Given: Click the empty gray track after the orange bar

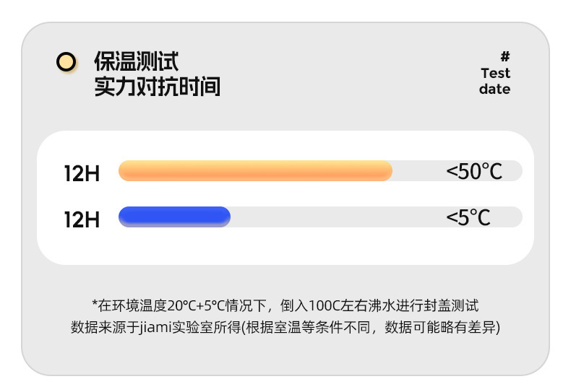Looking at the screenshot, I should 418,171.
